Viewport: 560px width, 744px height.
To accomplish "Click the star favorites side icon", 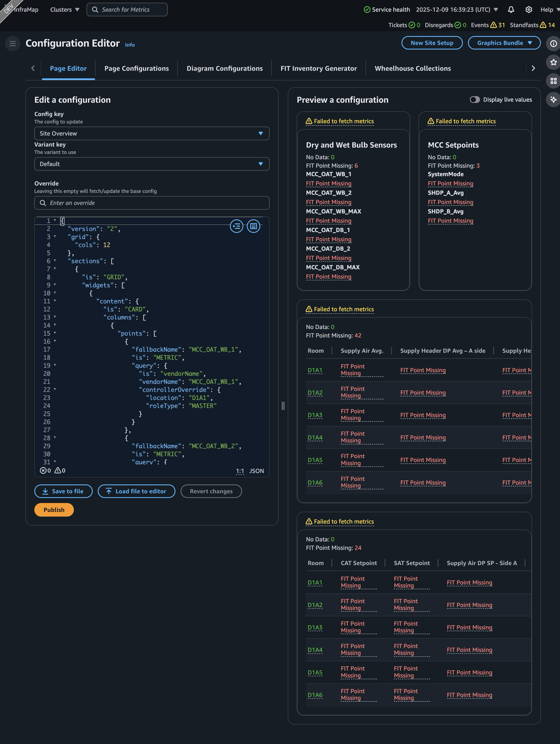I will 553,62.
